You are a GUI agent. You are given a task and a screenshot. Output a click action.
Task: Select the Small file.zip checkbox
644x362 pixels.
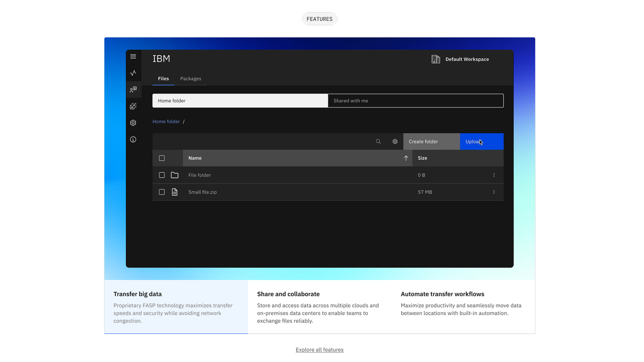click(162, 192)
